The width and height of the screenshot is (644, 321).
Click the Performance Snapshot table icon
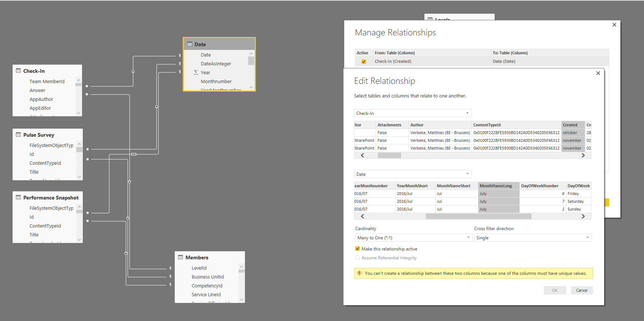[x=18, y=198]
